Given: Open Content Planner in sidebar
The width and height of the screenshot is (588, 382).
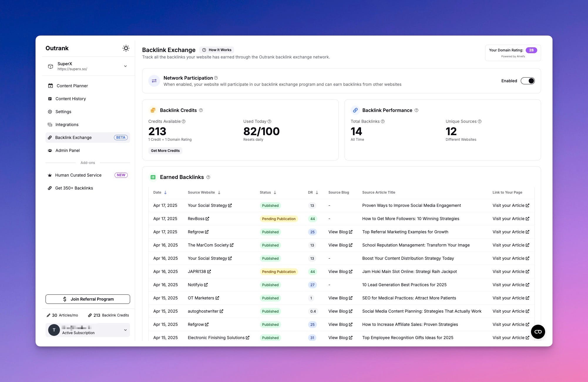Looking at the screenshot, I should tap(72, 86).
